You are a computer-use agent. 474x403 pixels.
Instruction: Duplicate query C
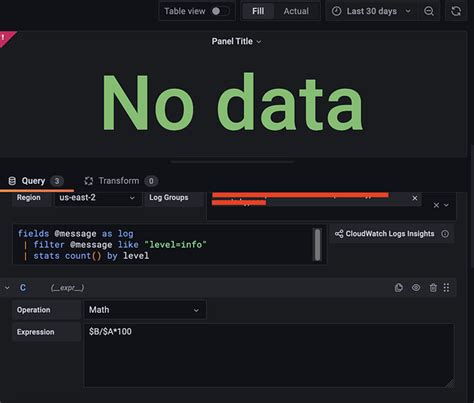click(x=399, y=288)
